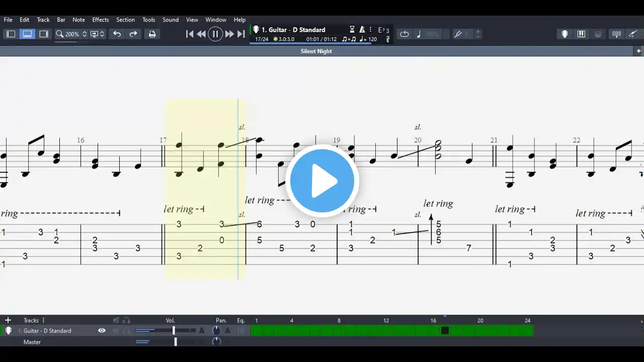The height and width of the screenshot is (362, 644).
Task: Pause playback in the transport bar
Action: (215, 34)
